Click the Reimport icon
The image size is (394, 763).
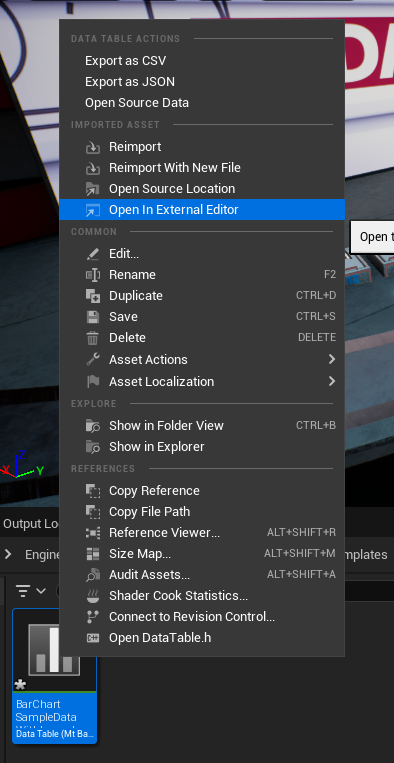[92, 147]
